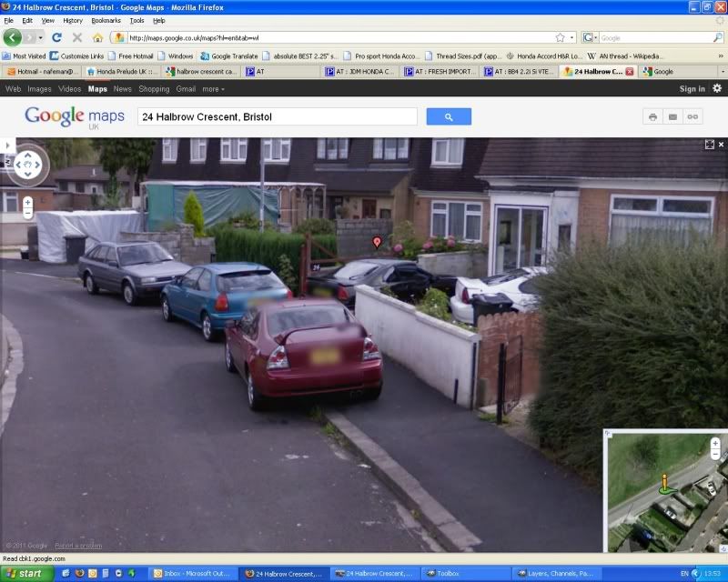
Task: Open Inbox - Microsoft Outlook taskbar item
Action: point(194,574)
